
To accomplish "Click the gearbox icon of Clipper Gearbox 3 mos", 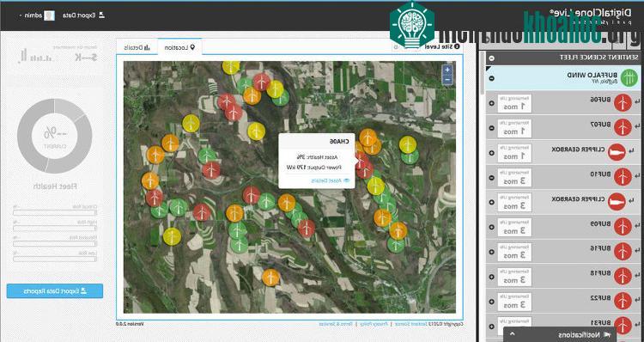I will pyautogui.click(x=617, y=202).
